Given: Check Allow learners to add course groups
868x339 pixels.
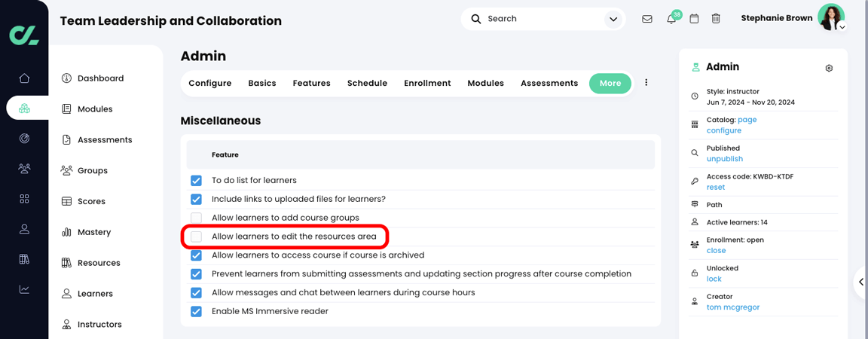Looking at the screenshot, I should pos(196,218).
